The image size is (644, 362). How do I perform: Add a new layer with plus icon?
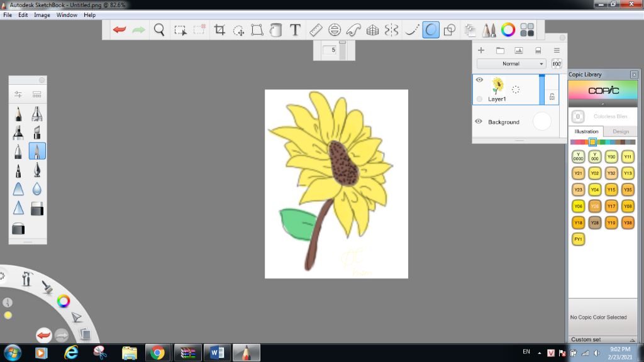click(x=481, y=50)
